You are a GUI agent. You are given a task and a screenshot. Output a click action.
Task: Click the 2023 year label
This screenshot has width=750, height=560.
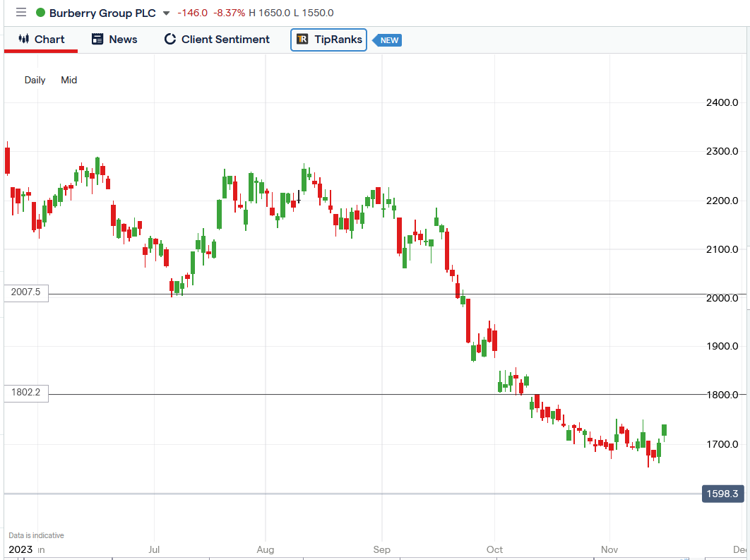(x=20, y=549)
